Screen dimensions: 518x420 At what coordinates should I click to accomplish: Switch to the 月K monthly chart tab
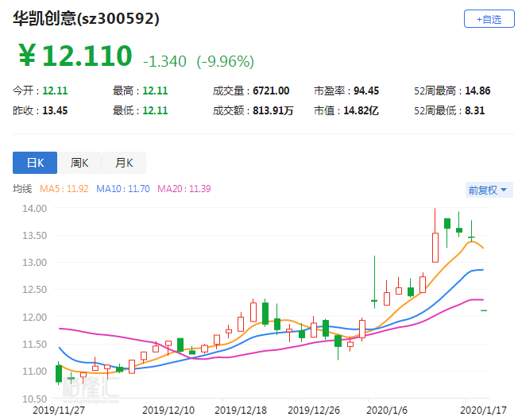pyautogui.click(x=124, y=163)
